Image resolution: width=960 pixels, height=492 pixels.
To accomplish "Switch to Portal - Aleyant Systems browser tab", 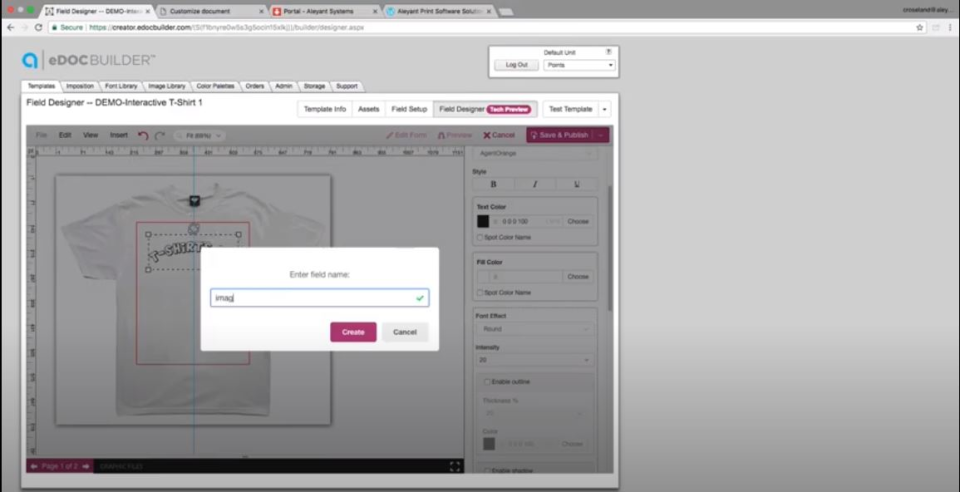I will coord(324,11).
